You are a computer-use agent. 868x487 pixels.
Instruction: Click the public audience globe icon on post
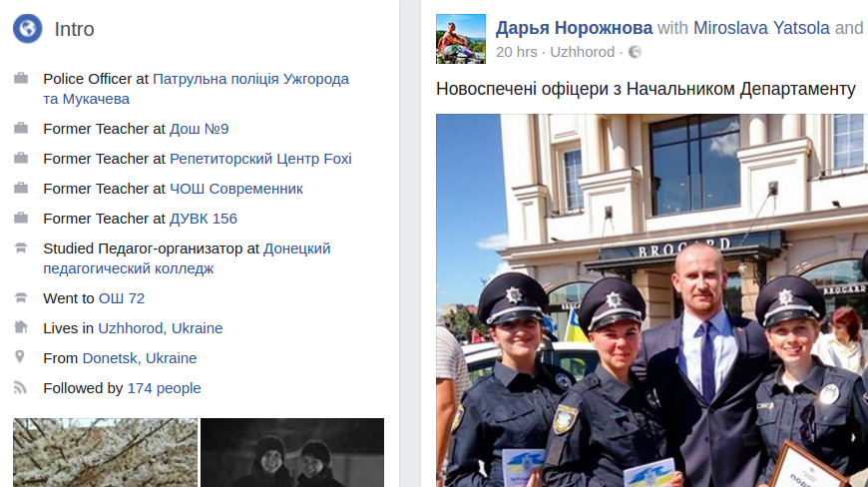tap(635, 52)
